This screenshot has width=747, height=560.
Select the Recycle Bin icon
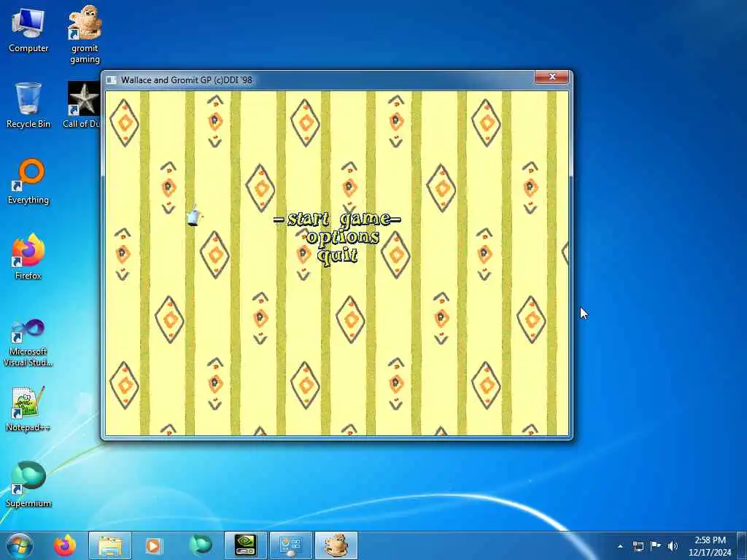(28, 106)
